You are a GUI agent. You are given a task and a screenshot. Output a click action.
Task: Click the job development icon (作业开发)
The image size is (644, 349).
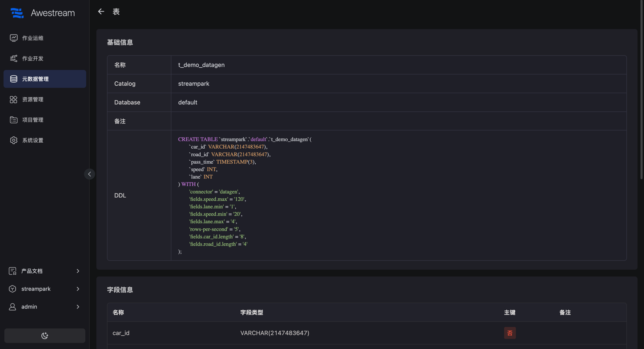click(x=14, y=58)
